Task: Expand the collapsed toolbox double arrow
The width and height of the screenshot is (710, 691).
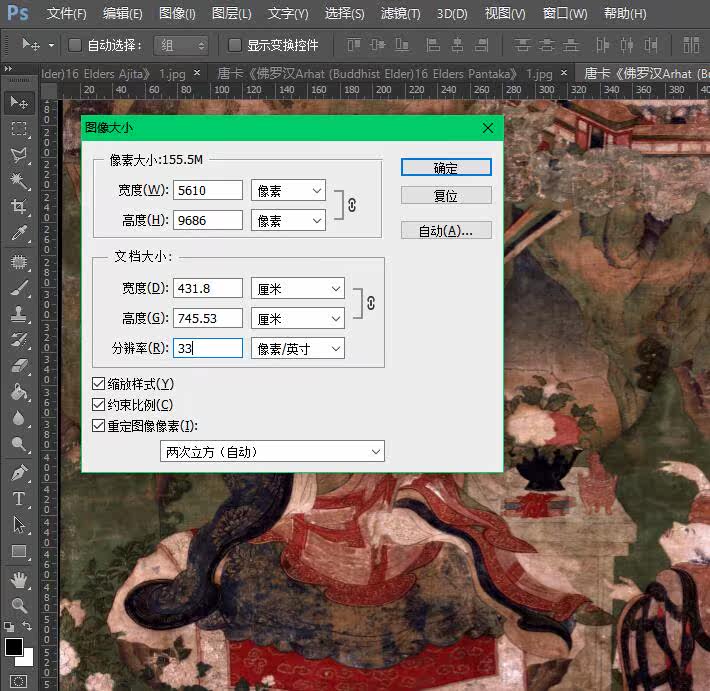Action: [8, 68]
